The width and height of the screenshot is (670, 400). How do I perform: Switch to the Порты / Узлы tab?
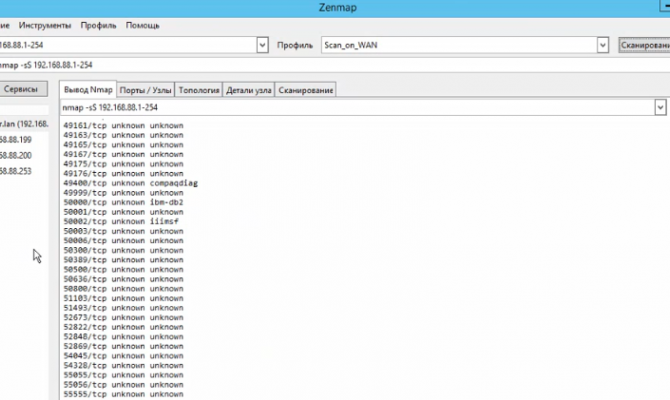point(146,90)
